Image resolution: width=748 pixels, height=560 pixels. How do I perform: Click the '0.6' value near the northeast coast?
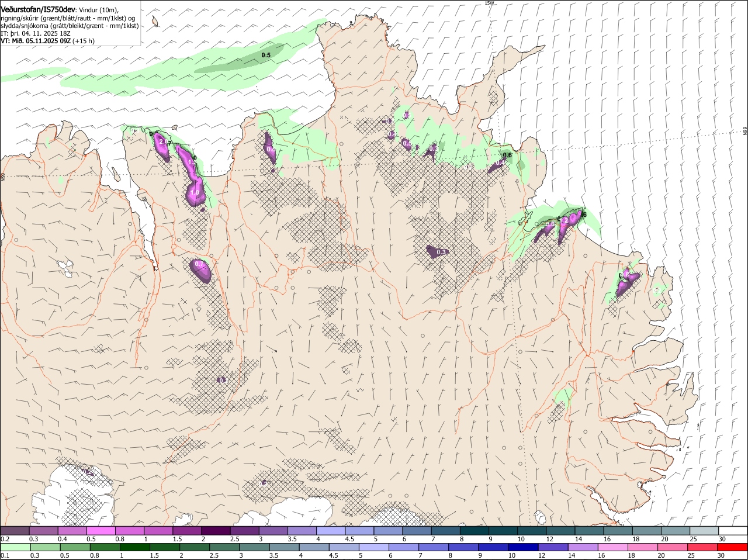(x=507, y=155)
